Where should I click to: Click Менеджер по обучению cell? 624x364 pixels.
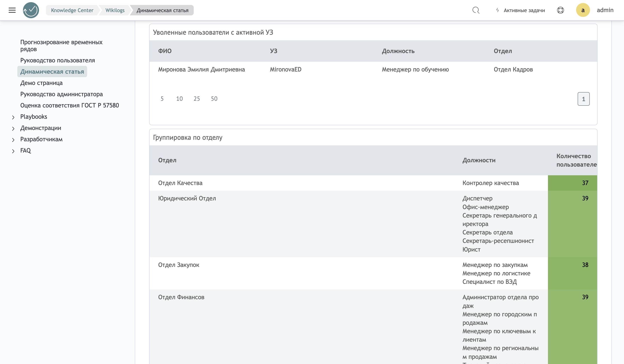tap(415, 69)
